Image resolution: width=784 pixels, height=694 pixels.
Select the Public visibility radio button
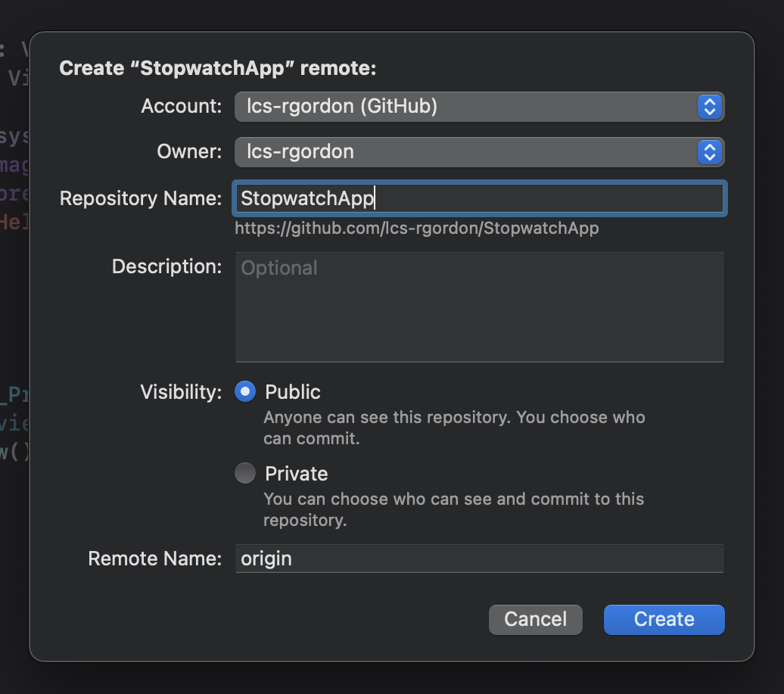point(245,392)
